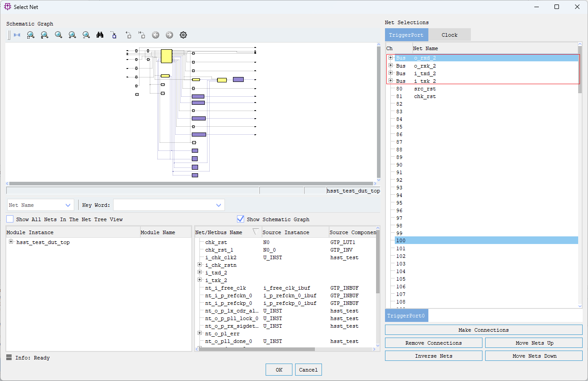Click the Make Connections button
The height and width of the screenshot is (381, 588).
pos(483,330)
